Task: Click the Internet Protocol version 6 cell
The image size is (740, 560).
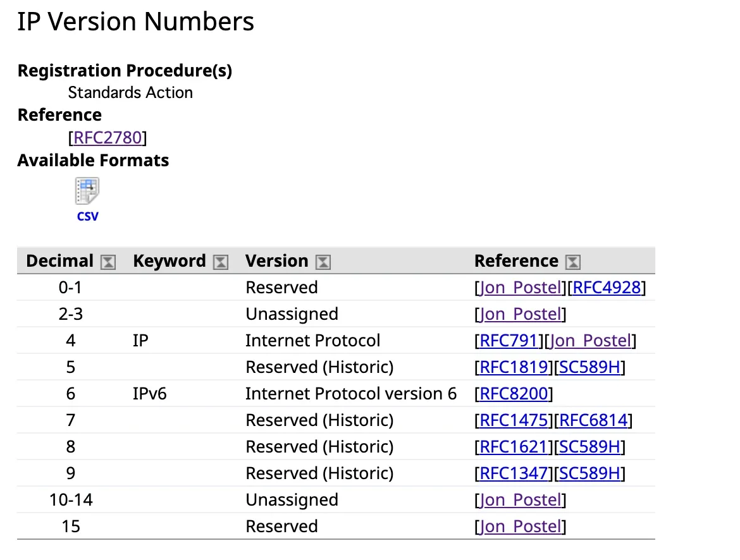Action: 351,394
